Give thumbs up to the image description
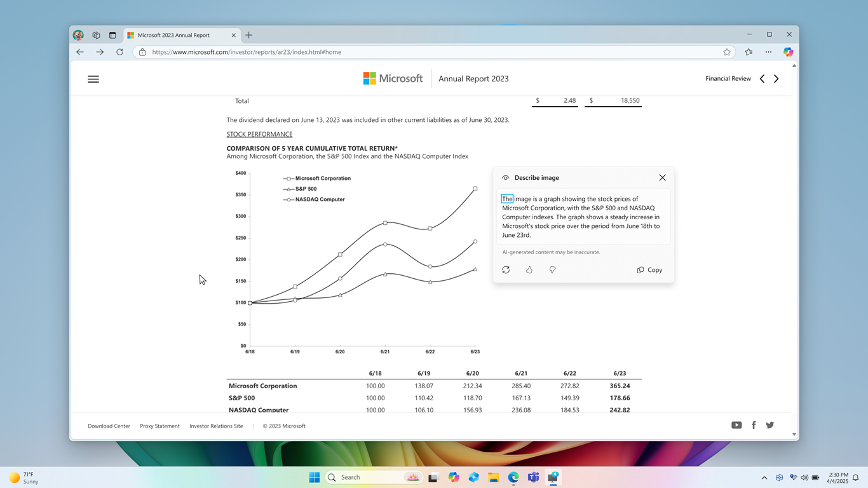The width and height of the screenshot is (868, 488). point(529,269)
